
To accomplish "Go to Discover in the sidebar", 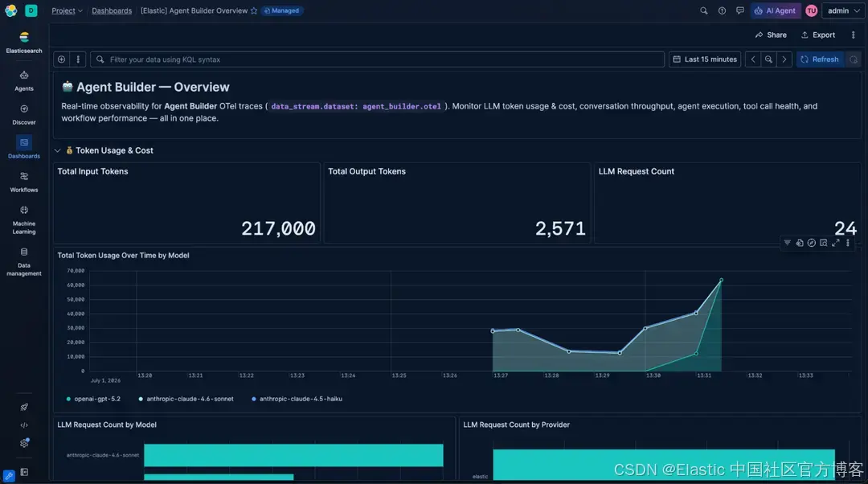I will tap(24, 114).
